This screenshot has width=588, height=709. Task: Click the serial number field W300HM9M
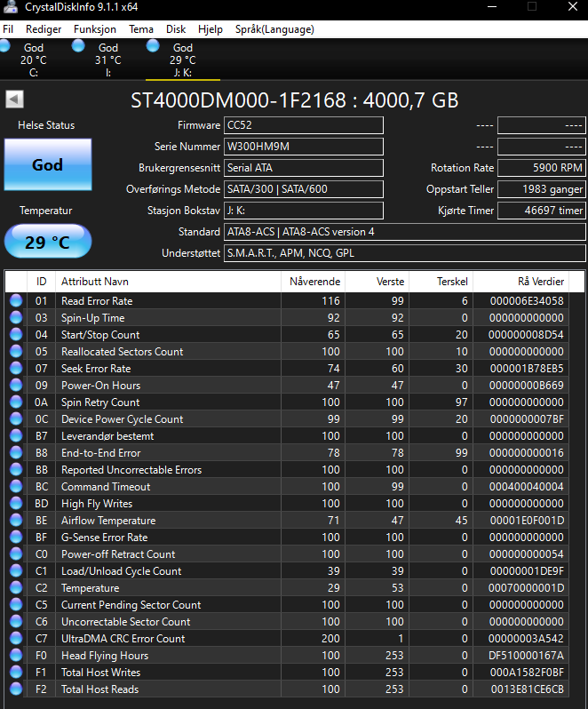(304, 147)
